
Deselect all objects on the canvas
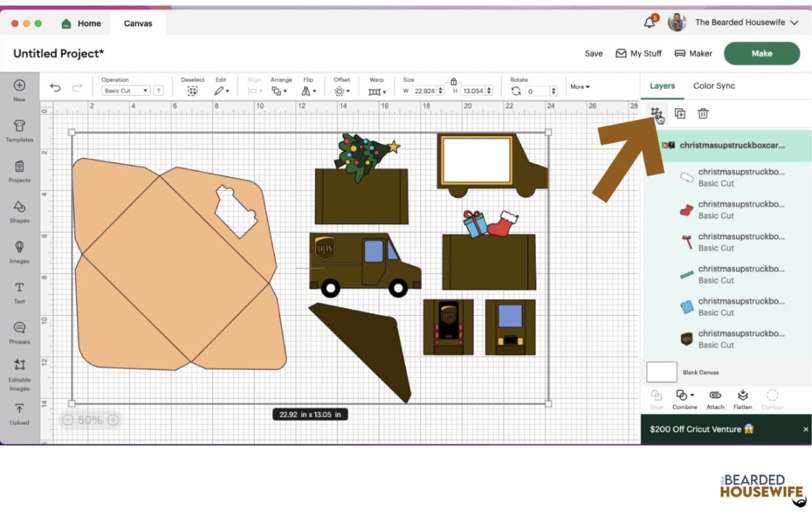coord(192,90)
